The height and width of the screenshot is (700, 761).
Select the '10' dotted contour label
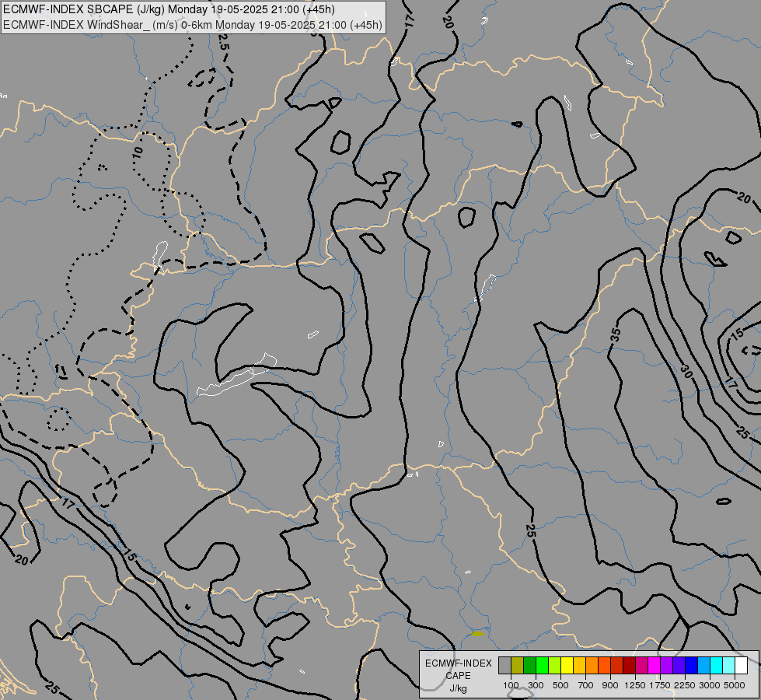138,152
